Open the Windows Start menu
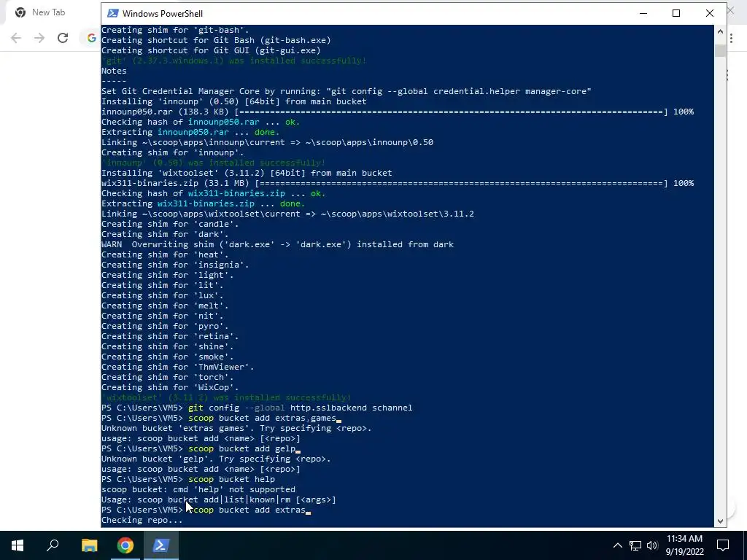The width and height of the screenshot is (747, 560). [x=18, y=545]
